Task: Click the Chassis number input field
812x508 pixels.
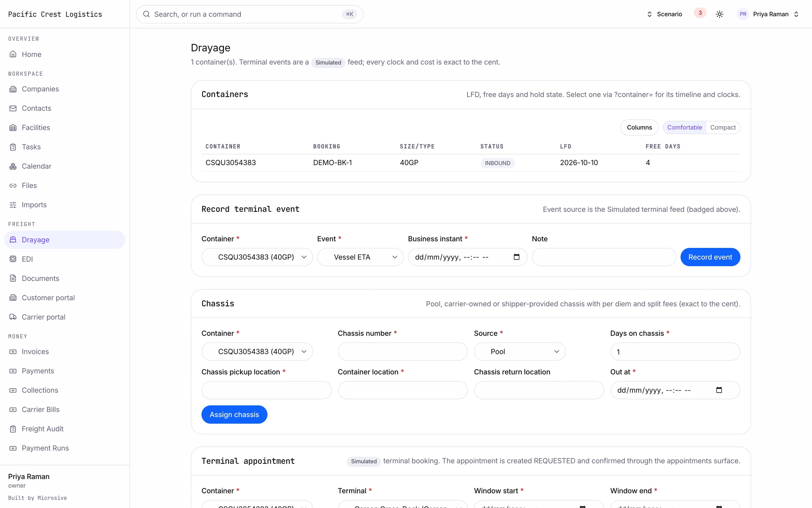Action: point(403,352)
